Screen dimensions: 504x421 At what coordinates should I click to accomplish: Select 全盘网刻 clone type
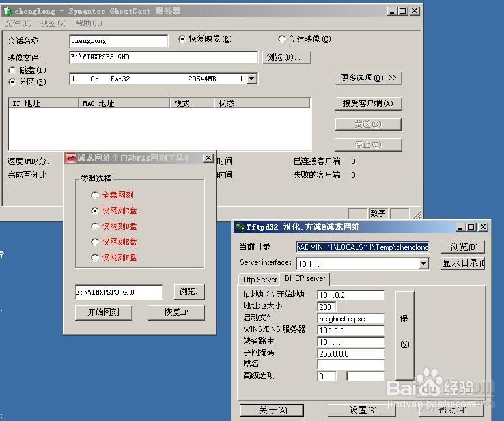coord(112,195)
